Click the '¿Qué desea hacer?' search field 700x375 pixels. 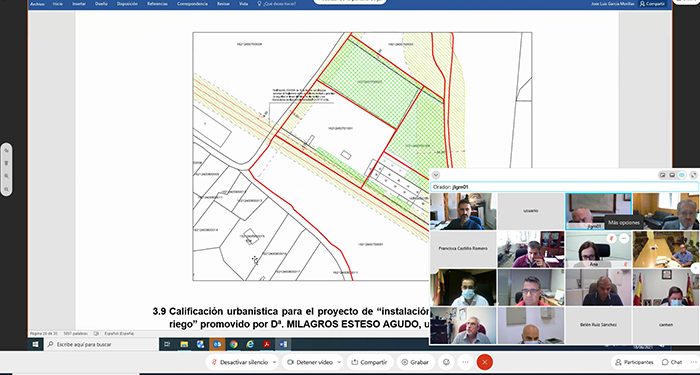(x=277, y=4)
